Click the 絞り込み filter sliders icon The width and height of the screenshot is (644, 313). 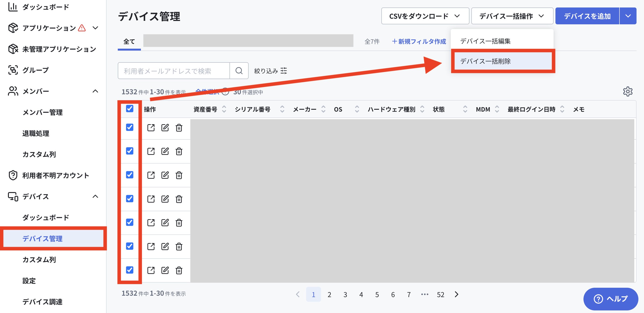[284, 71]
